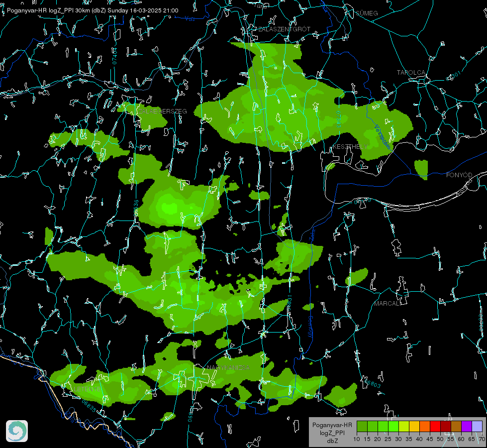The height and width of the screenshot is (448, 487).
Task: Click the ZALASZENTGRÓT town label
Action: point(284,29)
